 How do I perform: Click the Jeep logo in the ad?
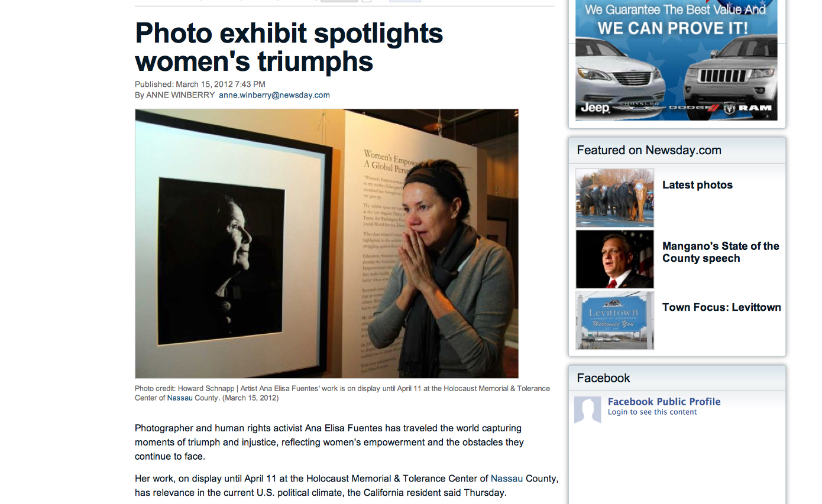point(594,108)
